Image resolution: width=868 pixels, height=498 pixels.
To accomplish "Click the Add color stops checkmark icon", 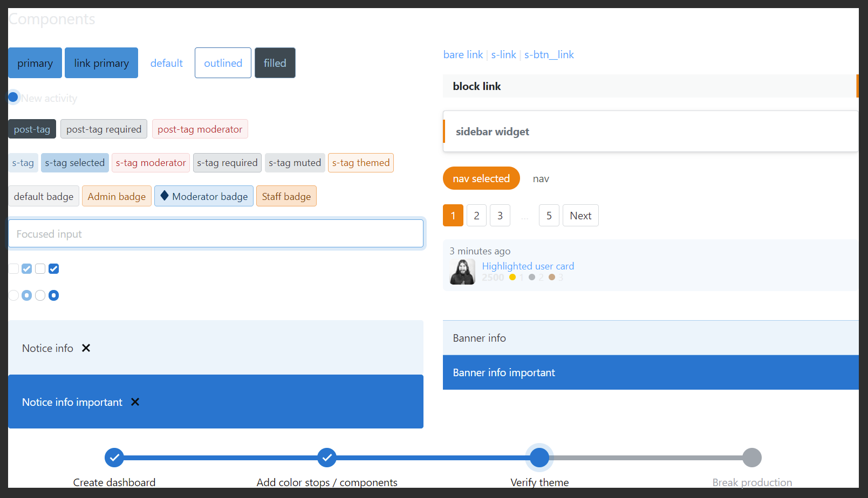I will click(326, 457).
